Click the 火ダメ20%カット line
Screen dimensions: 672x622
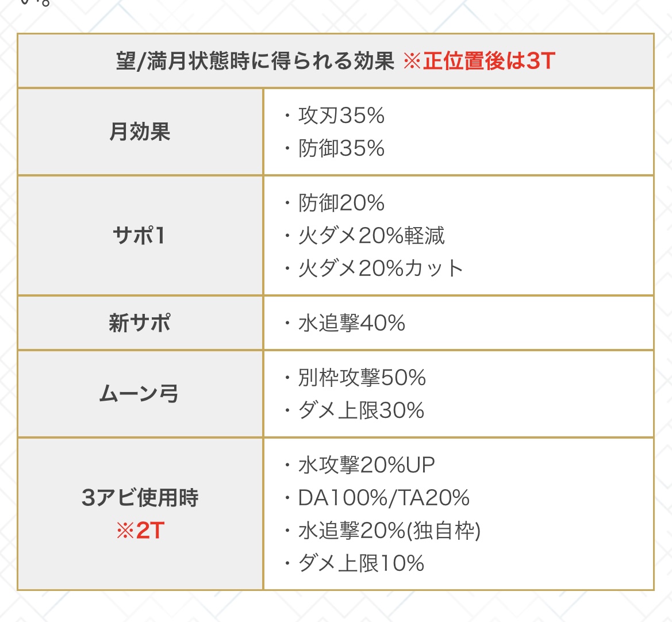[380, 268]
